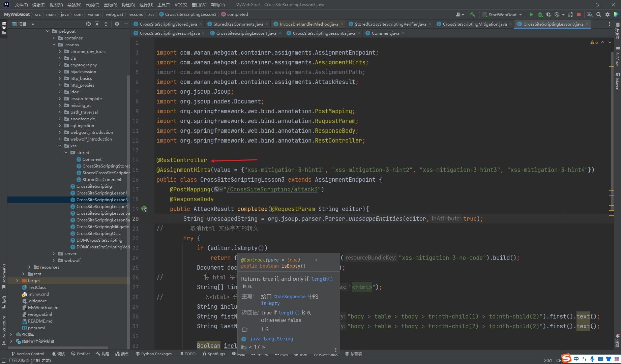
Task: Open documentation in external window arrow
Action: [316, 260]
